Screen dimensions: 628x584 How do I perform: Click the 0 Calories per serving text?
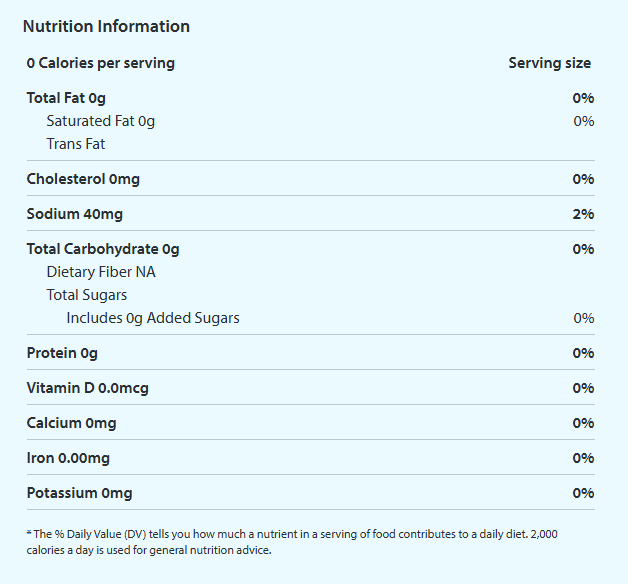click(x=101, y=63)
